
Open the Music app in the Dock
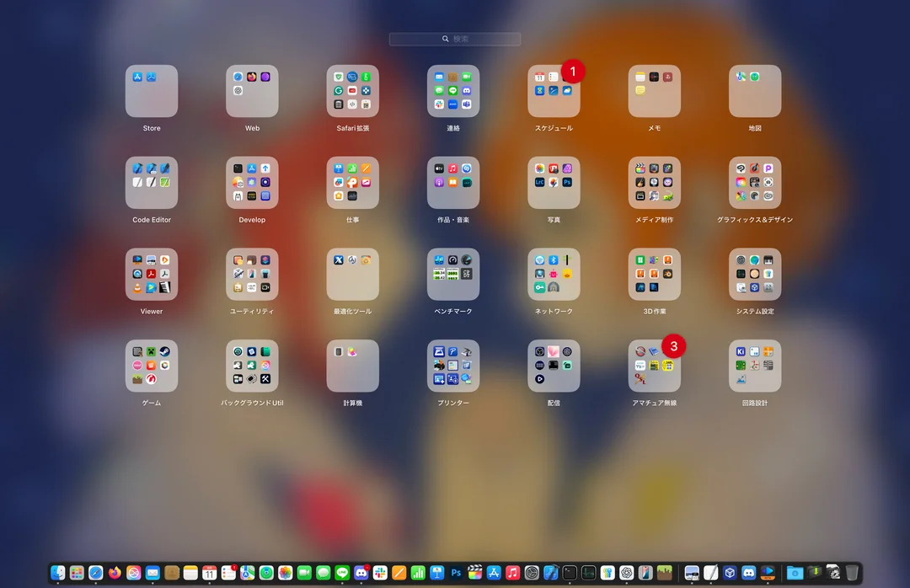(513, 573)
